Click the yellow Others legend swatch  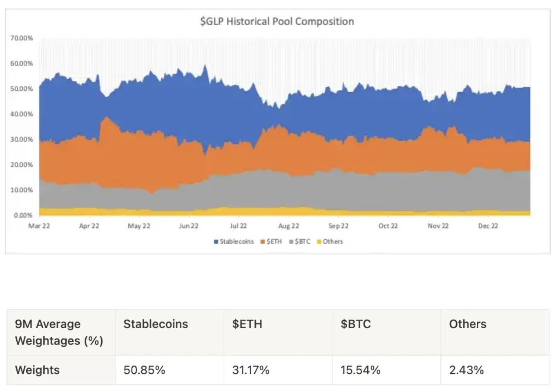[319, 242]
